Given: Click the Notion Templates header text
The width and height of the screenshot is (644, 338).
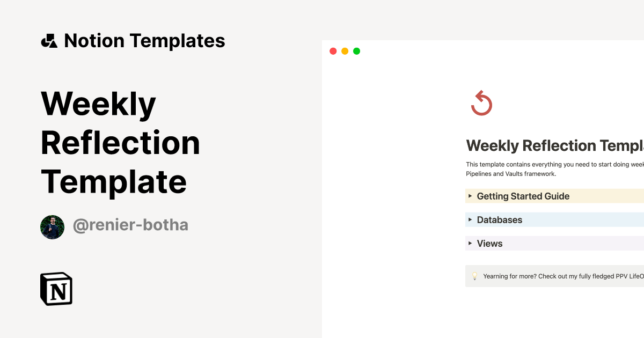Looking at the screenshot, I should (145, 40).
